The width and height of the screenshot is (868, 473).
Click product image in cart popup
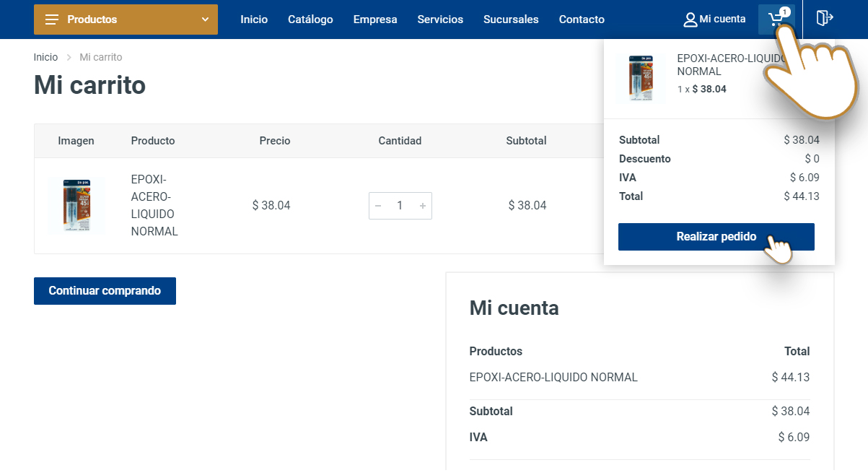641,78
